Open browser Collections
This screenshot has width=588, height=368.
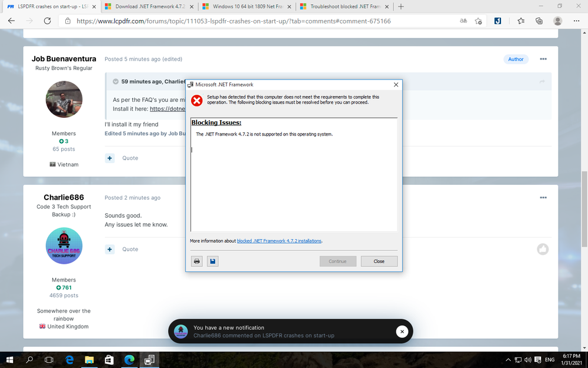click(539, 21)
